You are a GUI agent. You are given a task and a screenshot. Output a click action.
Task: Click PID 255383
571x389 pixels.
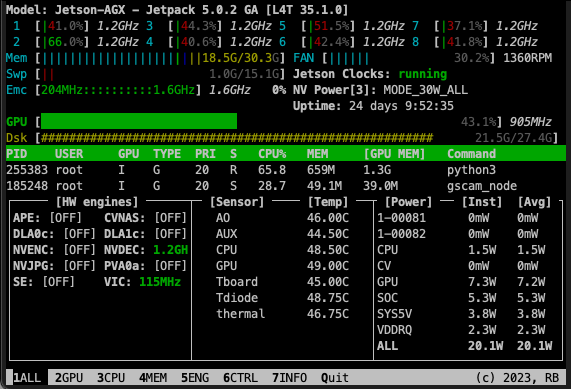(27, 170)
